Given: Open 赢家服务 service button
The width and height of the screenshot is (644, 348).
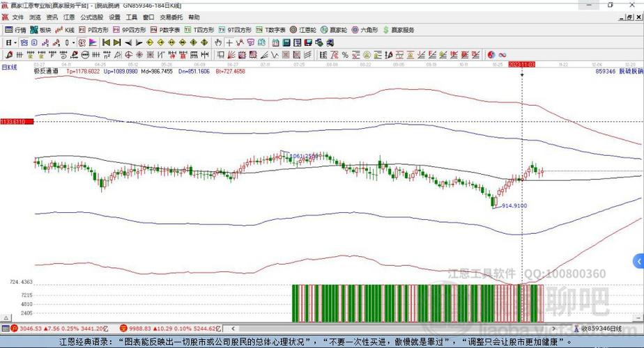Looking at the screenshot, I should (399, 30).
